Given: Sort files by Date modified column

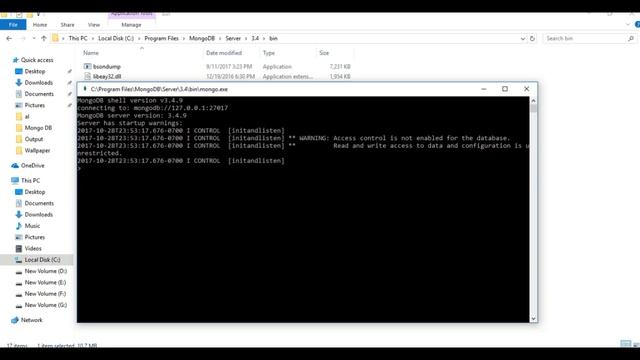Looking at the screenshot, I should tap(224, 53).
